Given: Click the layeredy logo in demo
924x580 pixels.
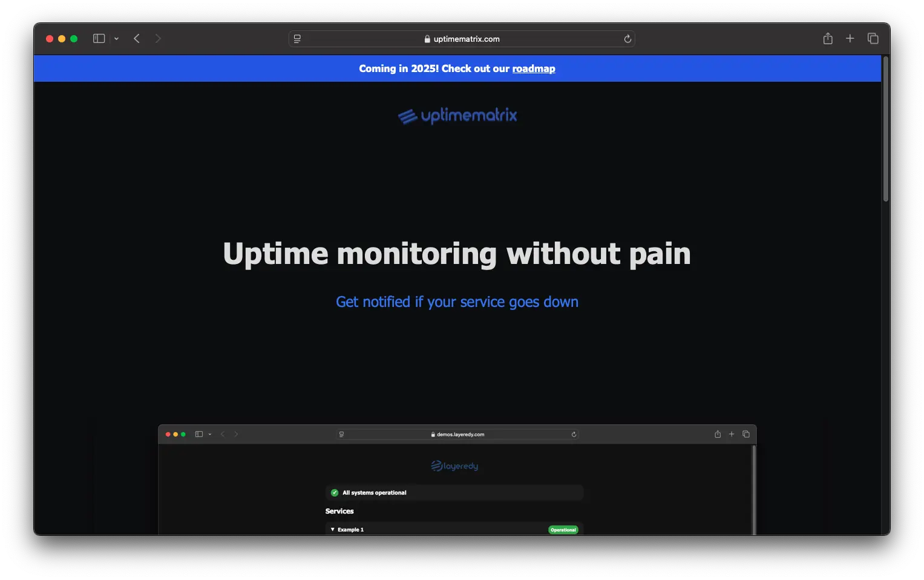Looking at the screenshot, I should (454, 466).
